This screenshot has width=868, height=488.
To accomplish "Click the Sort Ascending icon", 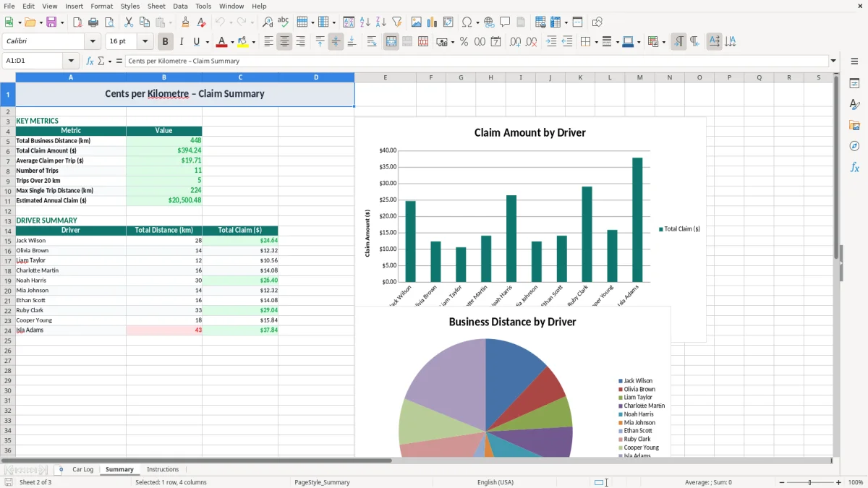I will pyautogui.click(x=365, y=22).
